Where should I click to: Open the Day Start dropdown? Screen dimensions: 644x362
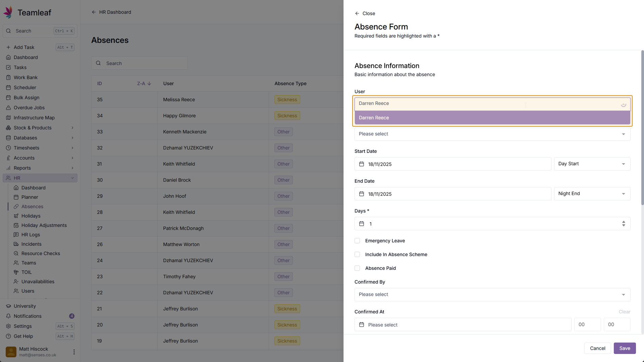[x=592, y=164]
